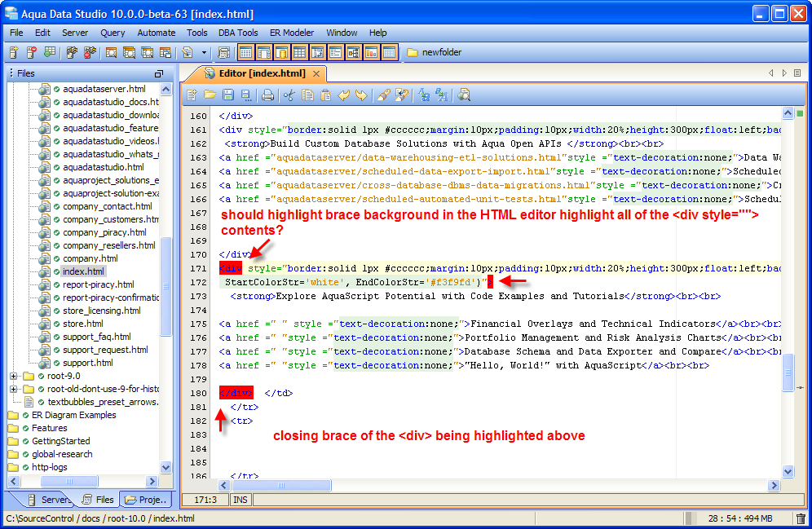Toggle the form list view button
Screen dimensions: 812x529
point(336,52)
